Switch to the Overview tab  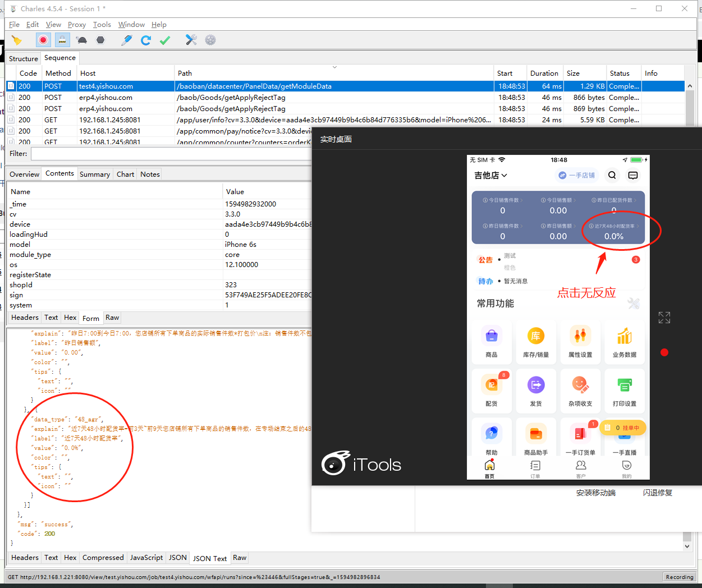[x=25, y=174]
